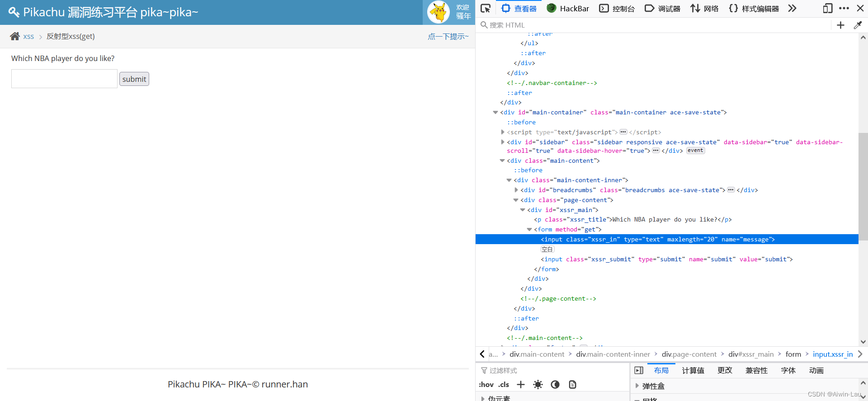Open the Compatibility (兼容性) sidebar tab

tap(756, 371)
